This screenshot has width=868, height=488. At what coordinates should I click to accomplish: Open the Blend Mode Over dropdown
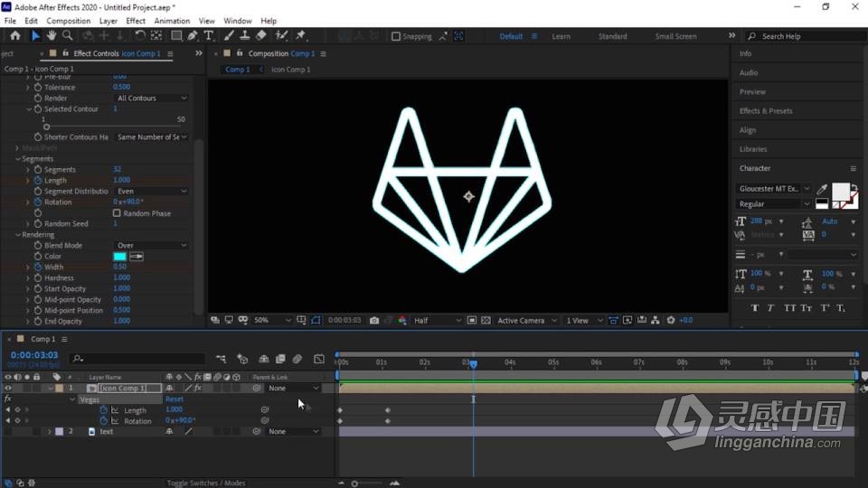[152, 245]
